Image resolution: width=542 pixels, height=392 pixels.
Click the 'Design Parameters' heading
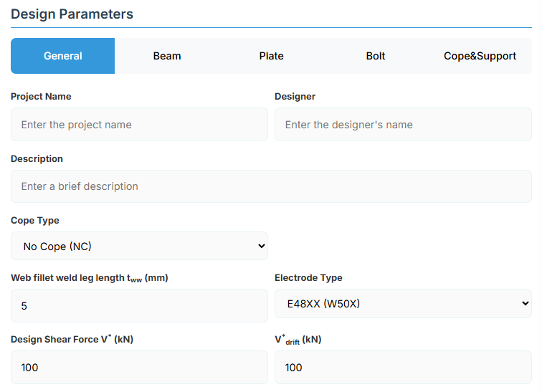pyautogui.click(x=72, y=14)
